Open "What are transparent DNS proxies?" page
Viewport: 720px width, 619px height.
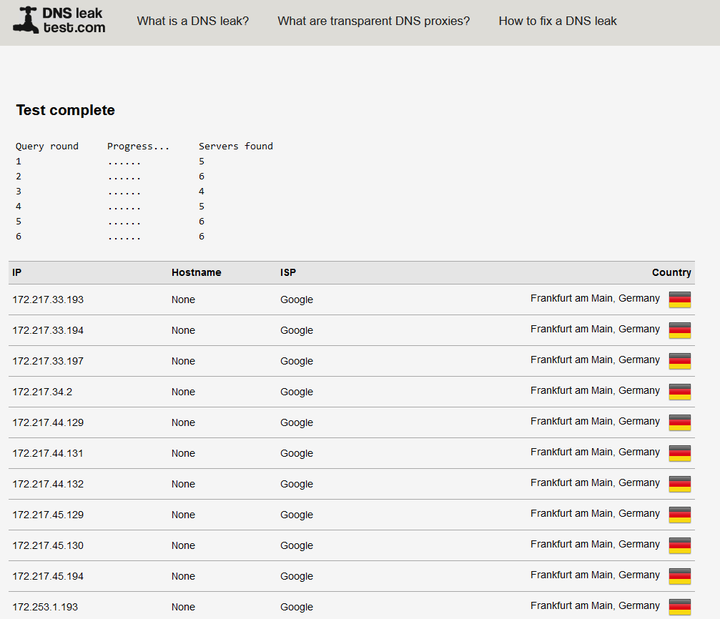click(374, 21)
